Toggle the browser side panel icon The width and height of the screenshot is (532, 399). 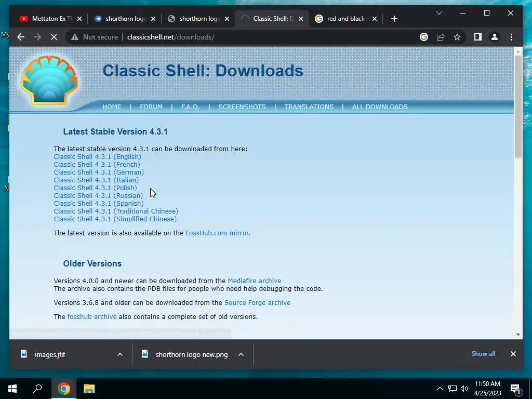pyautogui.click(x=478, y=37)
